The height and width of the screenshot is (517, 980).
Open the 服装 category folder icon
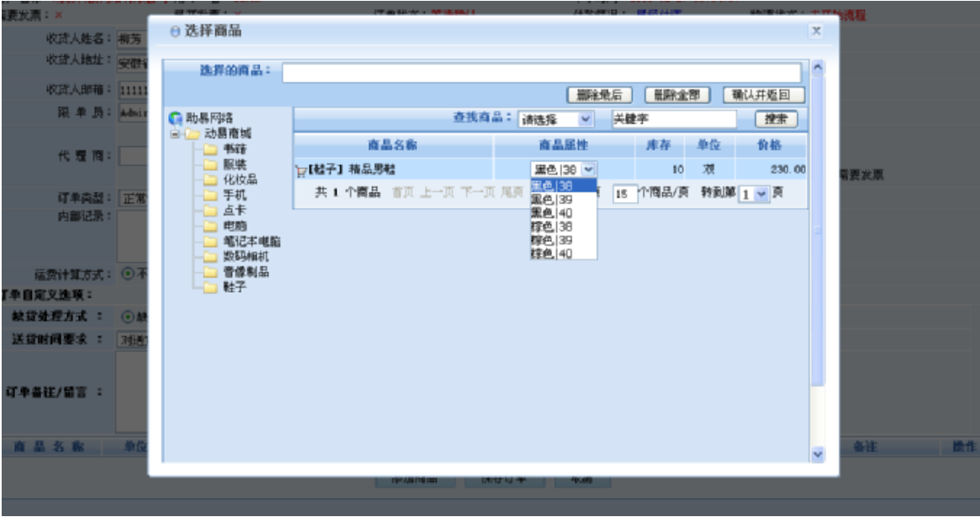(210, 165)
